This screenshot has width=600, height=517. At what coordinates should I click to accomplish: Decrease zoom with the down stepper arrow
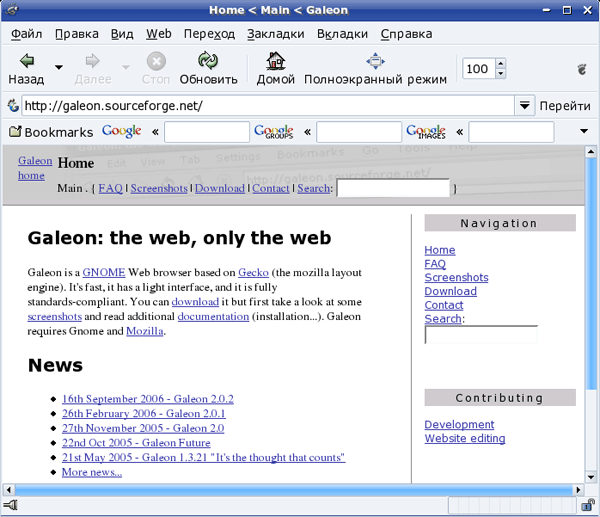click(501, 73)
